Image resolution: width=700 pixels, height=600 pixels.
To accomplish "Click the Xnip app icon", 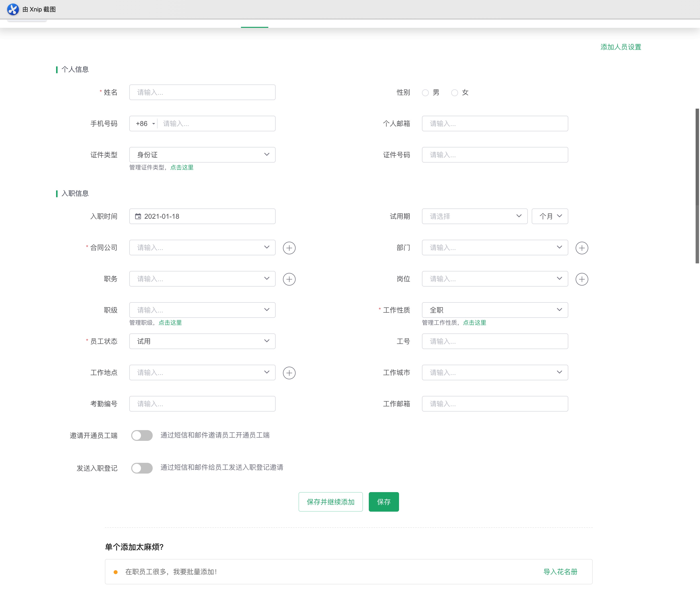I will tap(13, 9).
